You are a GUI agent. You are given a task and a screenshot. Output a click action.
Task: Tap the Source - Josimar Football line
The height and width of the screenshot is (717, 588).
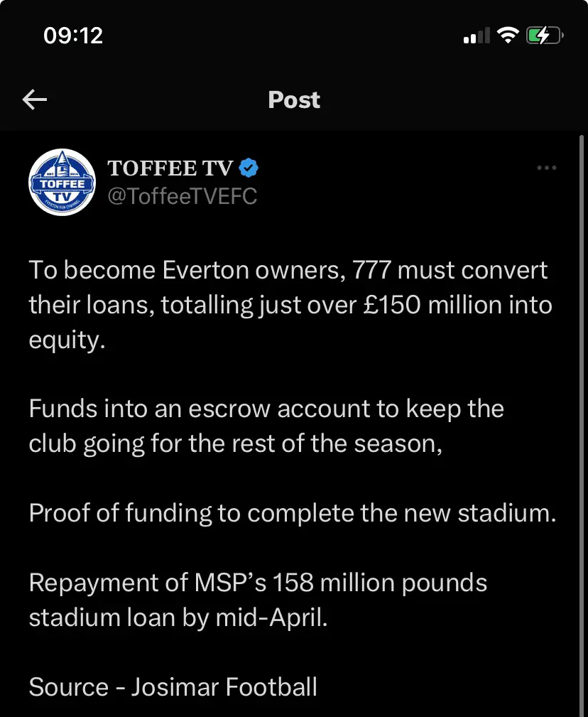pos(173,686)
